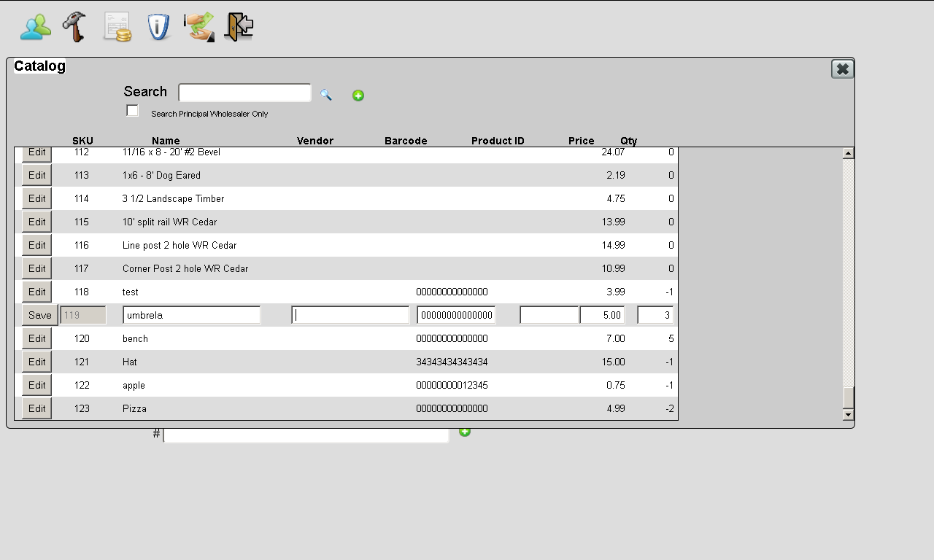Image resolution: width=934 pixels, height=560 pixels.
Task: Enable Search Principal Wholesaler Only checkbox
Action: tap(132, 111)
